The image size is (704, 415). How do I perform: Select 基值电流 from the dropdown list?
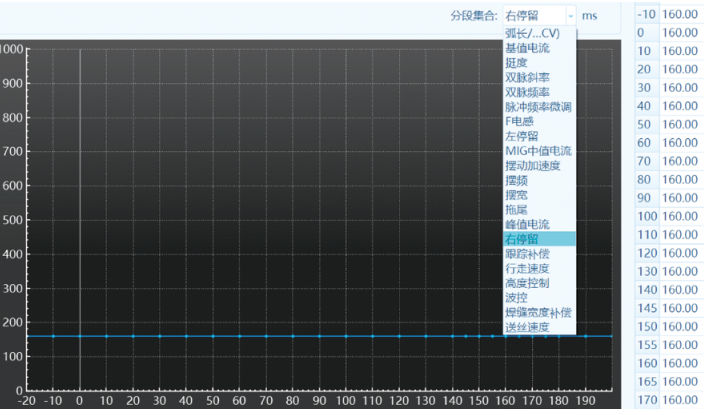pyautogui.click(x=526, y=48)
